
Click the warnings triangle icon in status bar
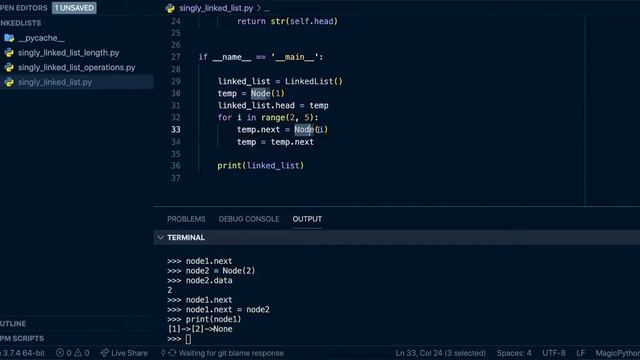[x=78, y=353]
